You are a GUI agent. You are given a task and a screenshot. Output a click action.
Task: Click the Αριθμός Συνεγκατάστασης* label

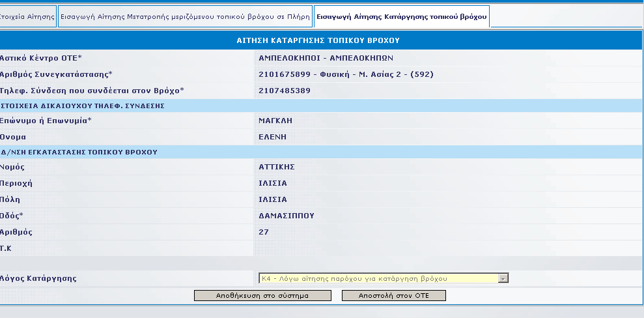pyautogui.click(x=56, y=74)
